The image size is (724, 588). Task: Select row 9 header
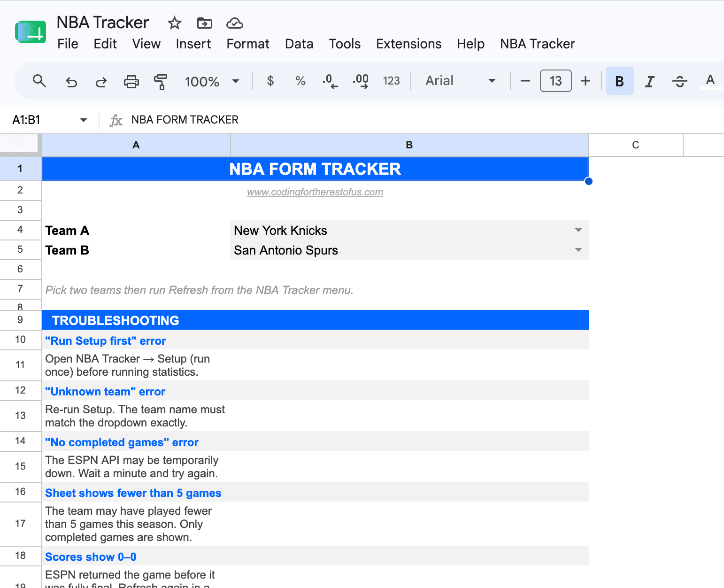point(21,320)
